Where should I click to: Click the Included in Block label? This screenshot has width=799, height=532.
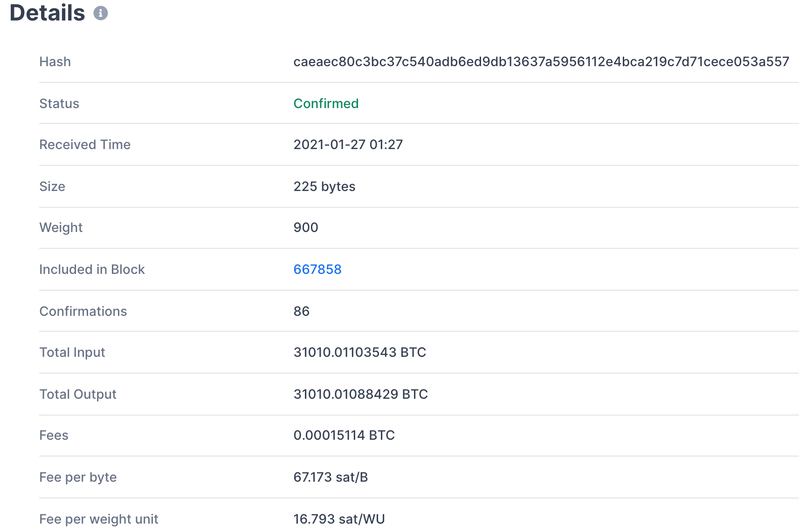tap(92, 269)
